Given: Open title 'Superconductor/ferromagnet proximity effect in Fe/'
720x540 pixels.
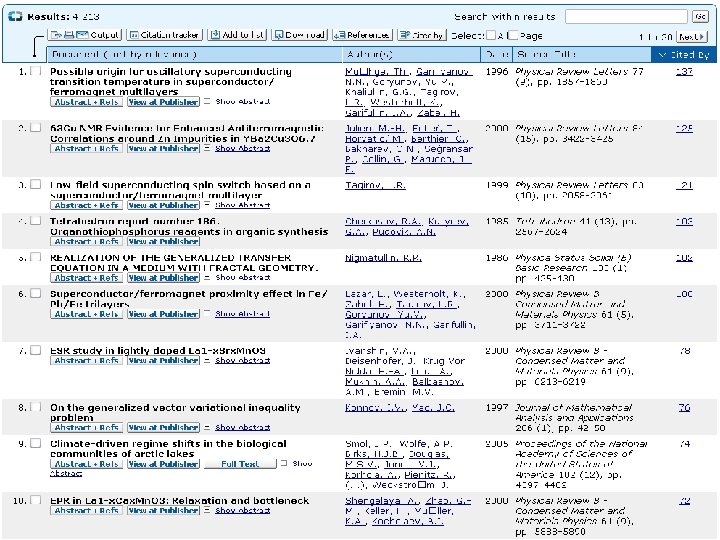Looking at the screenshot, I should (x=189, y=293).
